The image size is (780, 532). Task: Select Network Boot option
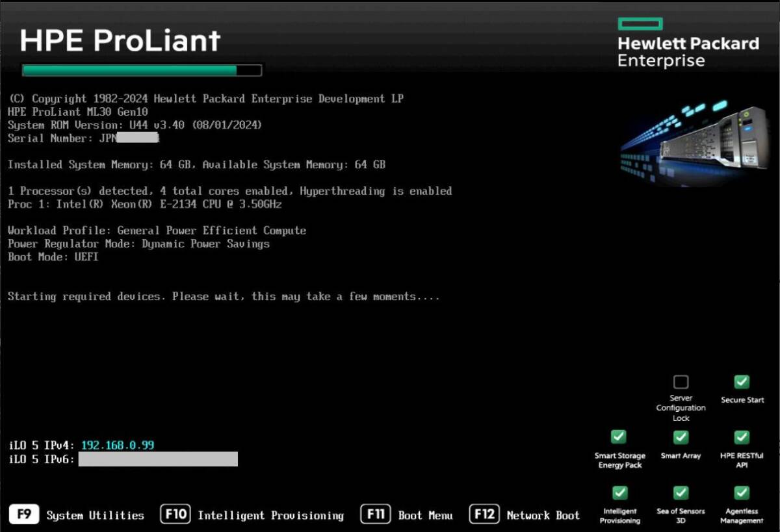click(x=543, y=515)
